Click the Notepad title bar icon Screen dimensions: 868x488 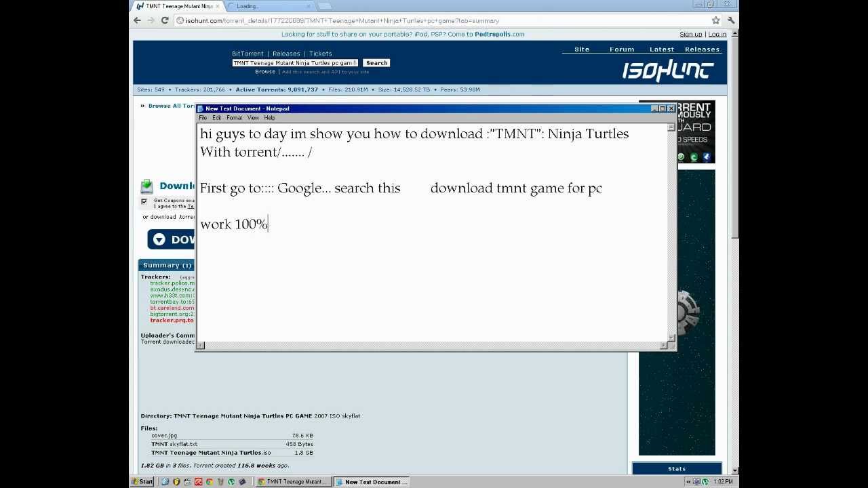[x=201, y=108]
